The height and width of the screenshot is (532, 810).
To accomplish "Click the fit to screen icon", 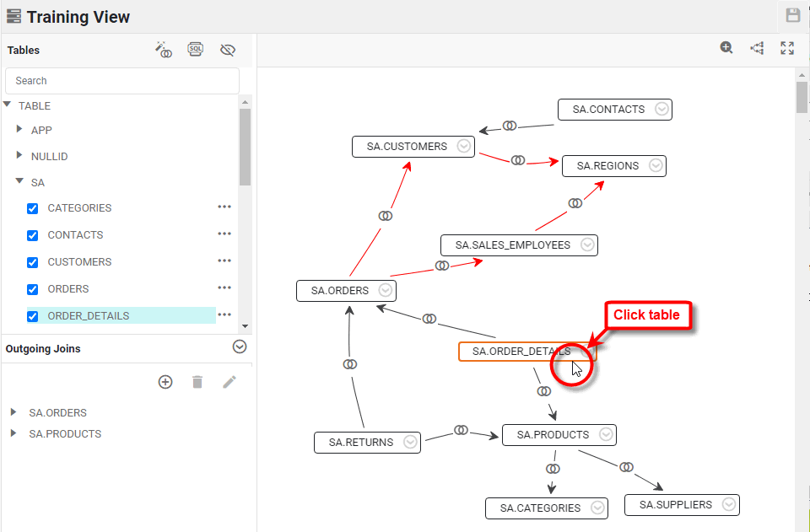I will (787, 48).
